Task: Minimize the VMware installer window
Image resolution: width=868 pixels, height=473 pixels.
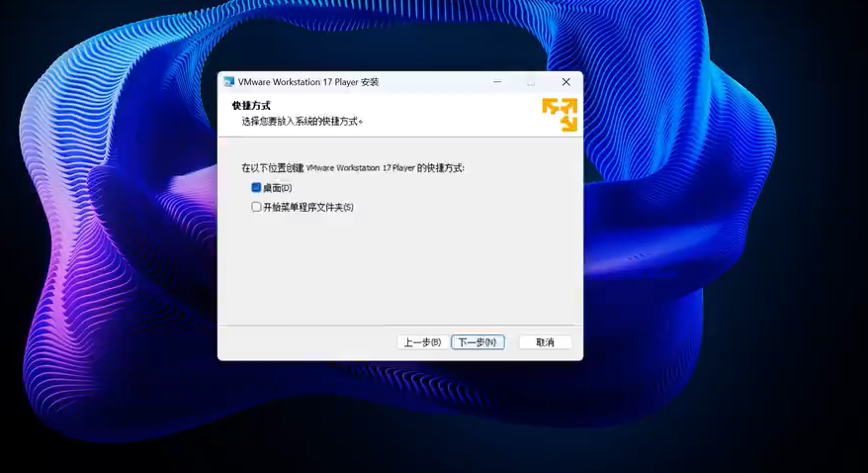Action: (497, 82)
